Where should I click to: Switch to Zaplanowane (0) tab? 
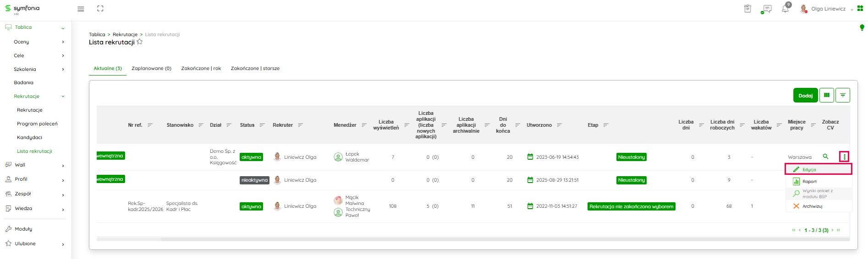click(x=151, y=69)
